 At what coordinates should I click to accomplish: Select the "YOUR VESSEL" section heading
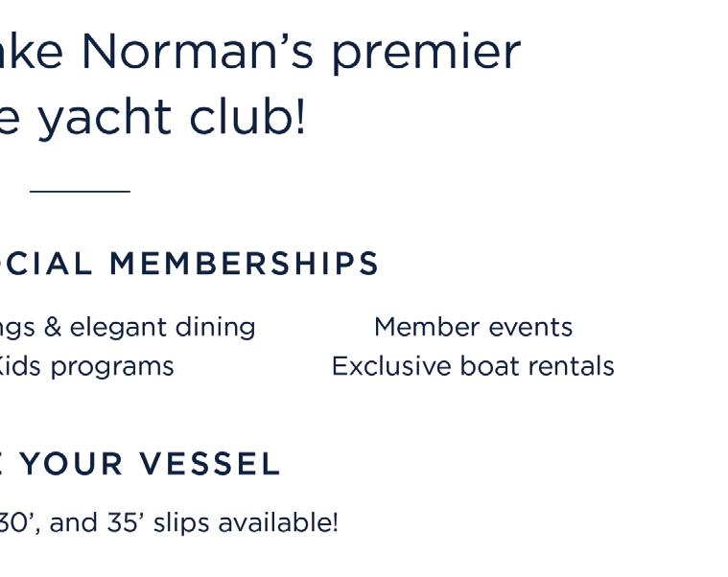151,465
